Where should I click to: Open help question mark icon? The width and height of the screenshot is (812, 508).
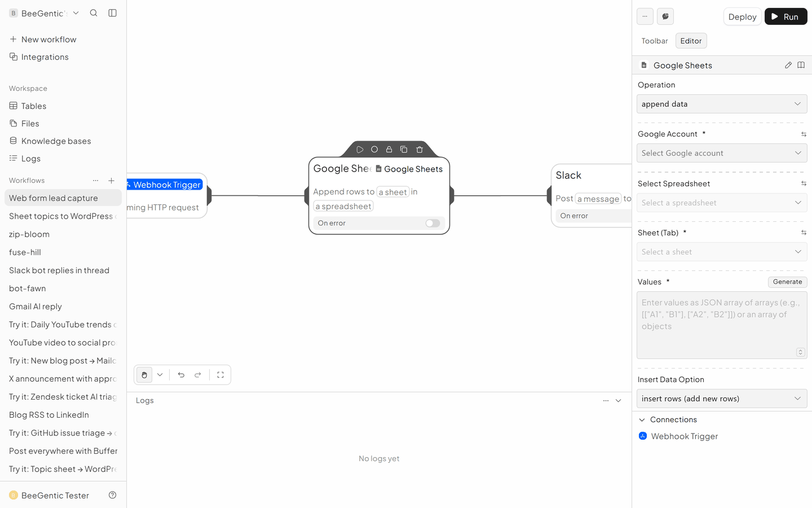pyautogui.click(x=112, y=495)
